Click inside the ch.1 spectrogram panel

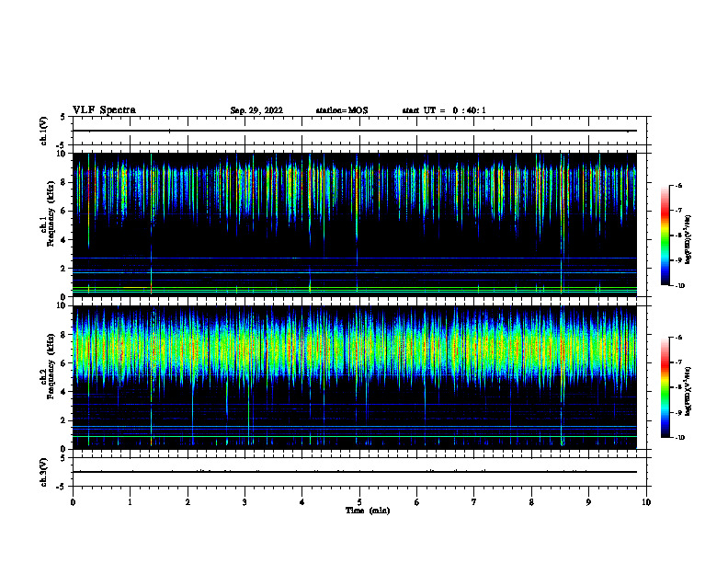pos(355,224)
